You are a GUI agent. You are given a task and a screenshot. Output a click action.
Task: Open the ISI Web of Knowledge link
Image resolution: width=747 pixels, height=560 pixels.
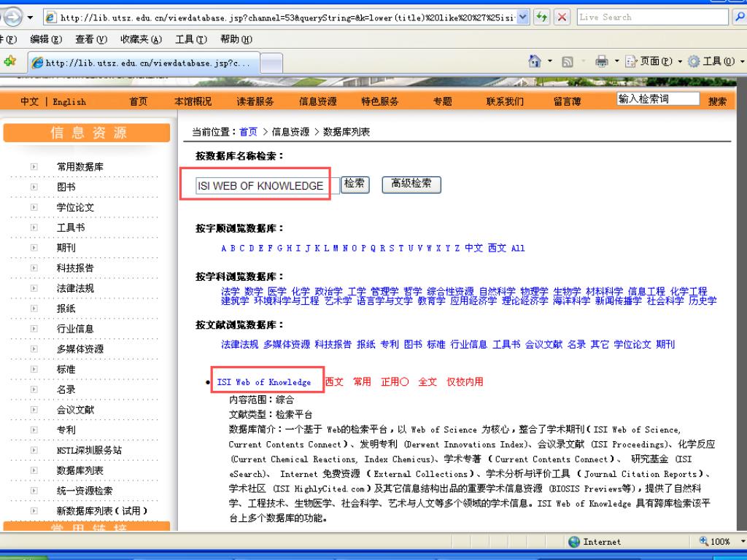pos(264,382)
